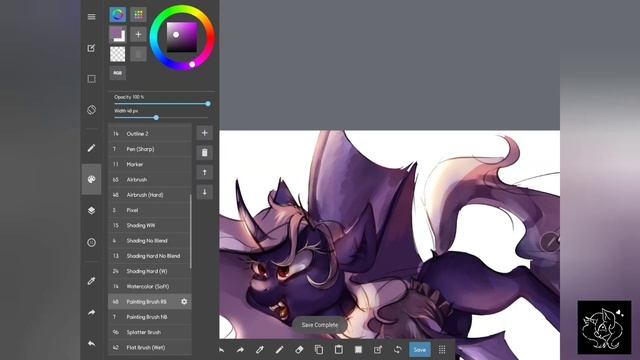Select the transparent color swatch
Screen dimensions: 640x360
point(118,54)
